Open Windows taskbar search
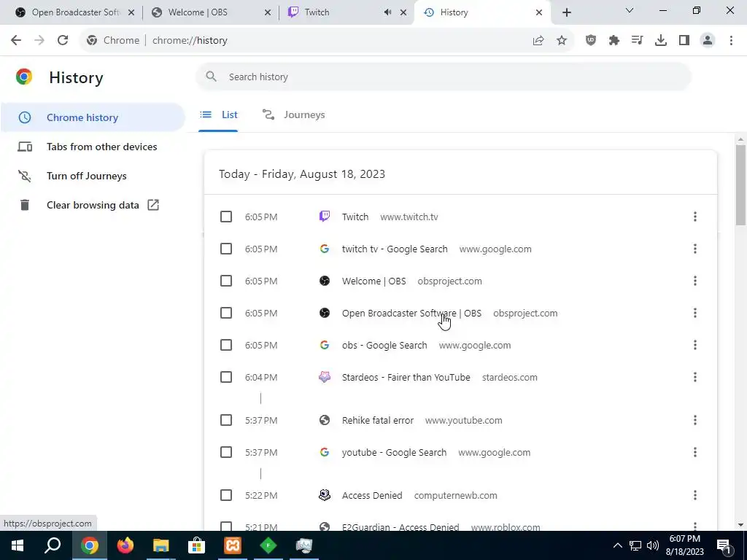This screenshot has width=747, height=560. pos(53,545)
